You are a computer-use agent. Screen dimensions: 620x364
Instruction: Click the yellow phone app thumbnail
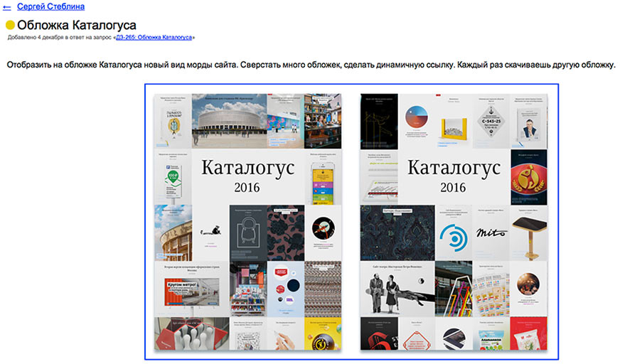pos(323,178)
